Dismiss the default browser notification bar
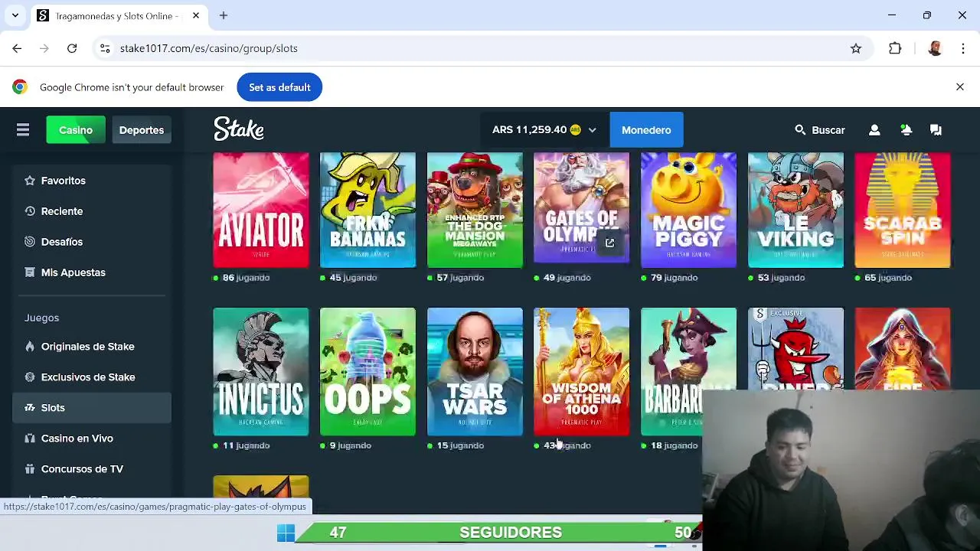The height and width of the screenshot is (551, 980). pyautogui.click(x=960, y=87)
